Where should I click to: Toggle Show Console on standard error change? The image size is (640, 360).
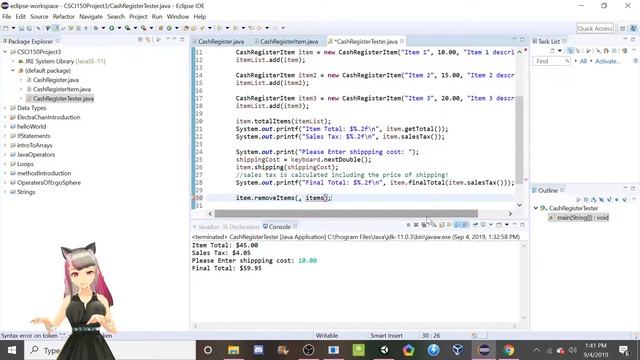464,224
